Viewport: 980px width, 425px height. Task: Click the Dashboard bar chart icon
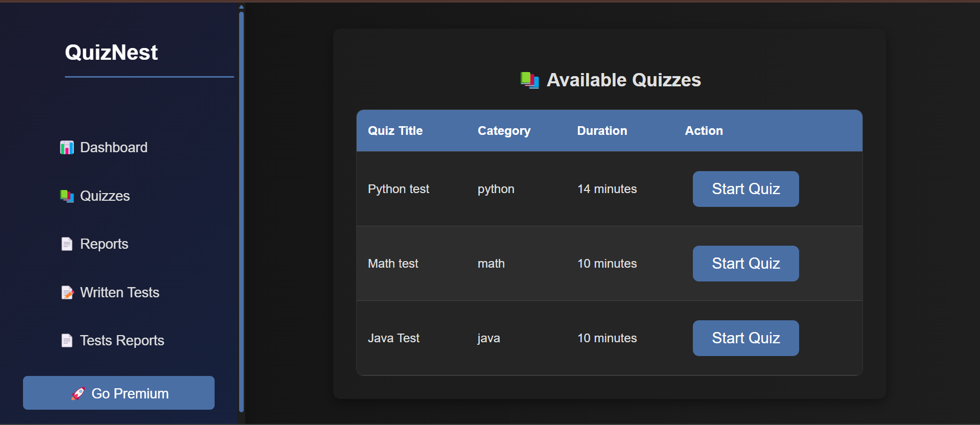click(x=67, y=148)
